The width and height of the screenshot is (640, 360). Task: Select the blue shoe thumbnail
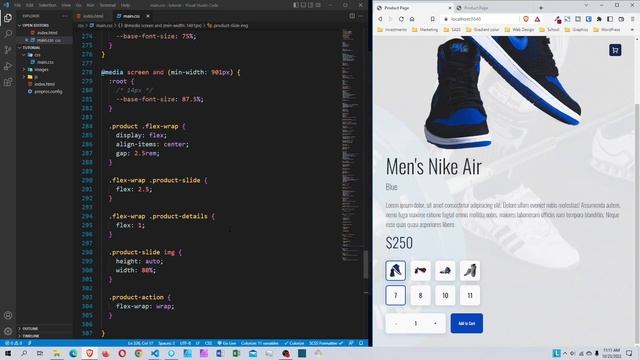[396, 271]
